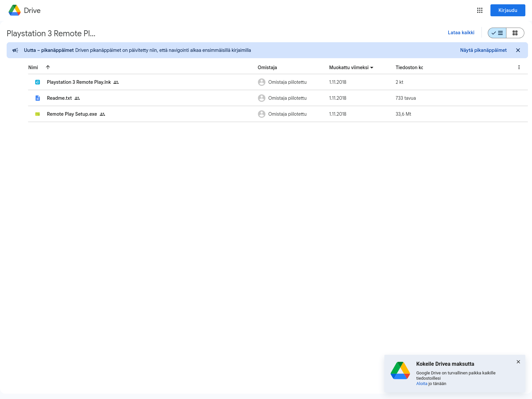Viewport: 532px width, 399px height.
Task: Click the Remote Play Setup.exe file icon
Action: pyautogui.click(x=38, y=114)
